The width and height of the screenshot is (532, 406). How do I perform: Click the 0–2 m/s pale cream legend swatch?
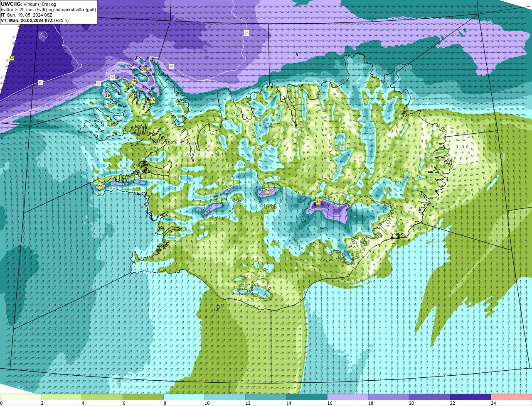[20, 397]
